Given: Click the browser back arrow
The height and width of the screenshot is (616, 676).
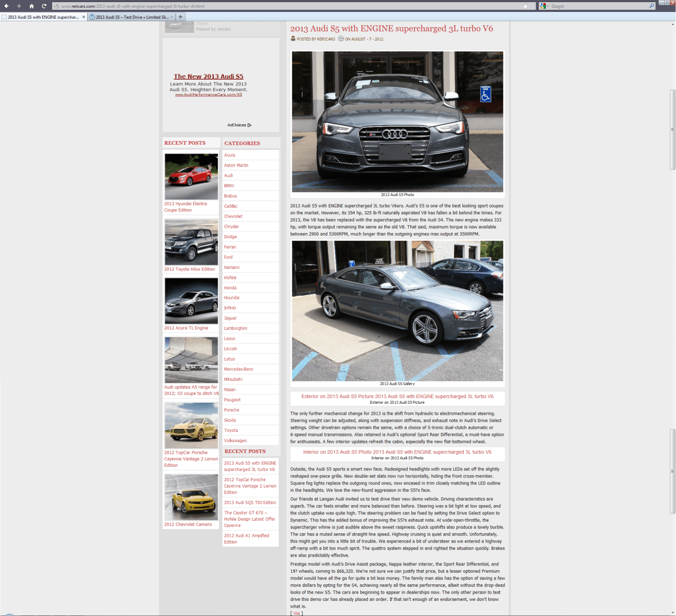Looking at the screenshot, I should coord(6,6).
